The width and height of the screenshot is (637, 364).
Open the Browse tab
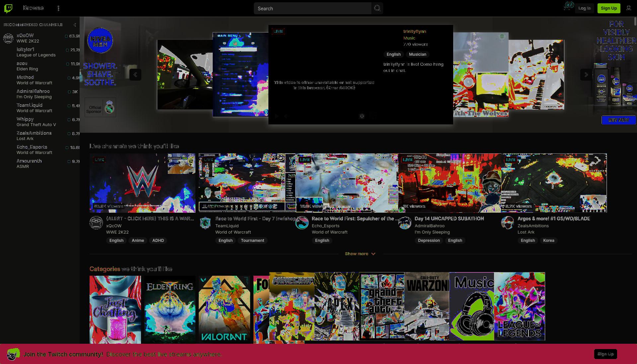pyautogui.click(x=33, y=8)
